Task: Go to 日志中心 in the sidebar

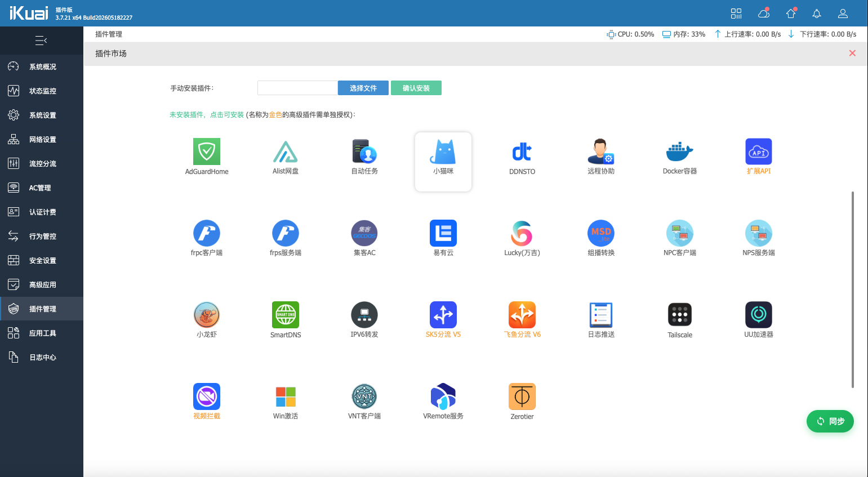Action: 42,357
